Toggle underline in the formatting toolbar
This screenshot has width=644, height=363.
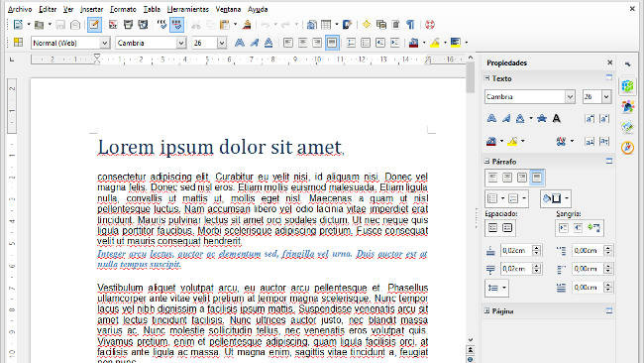(268, 43)
